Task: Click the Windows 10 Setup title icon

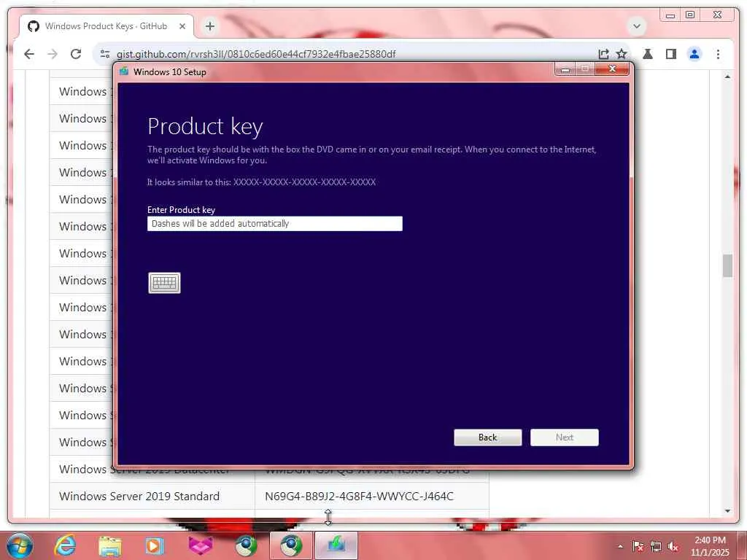Action: pyautogui.click(x=124, y=71)
